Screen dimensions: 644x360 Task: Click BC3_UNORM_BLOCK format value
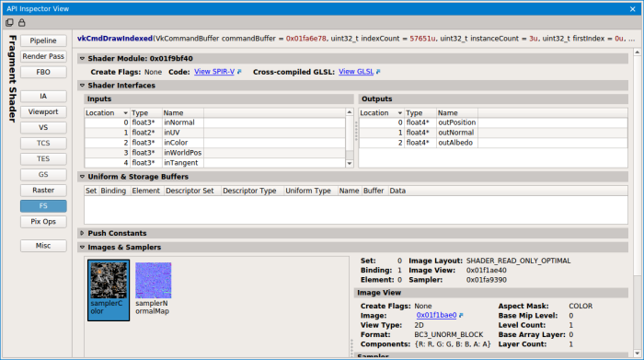coord(449,334)
